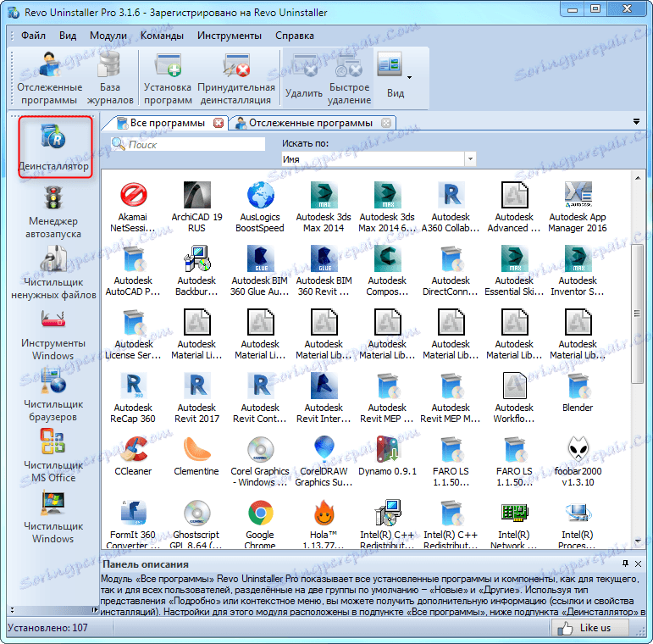This screenshot has height=644, width=653.
Task: Expand the Вид toolbar dropdown arrow
Action: (410, 77)
